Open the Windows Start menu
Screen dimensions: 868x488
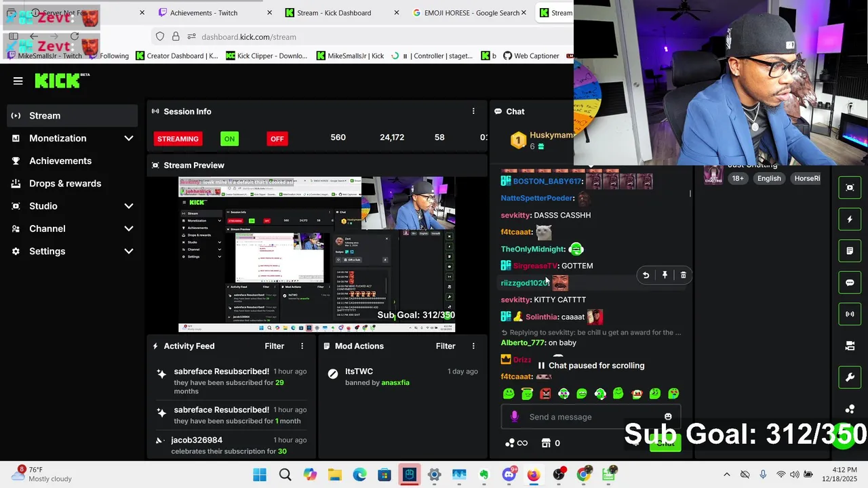coord(260,474)
